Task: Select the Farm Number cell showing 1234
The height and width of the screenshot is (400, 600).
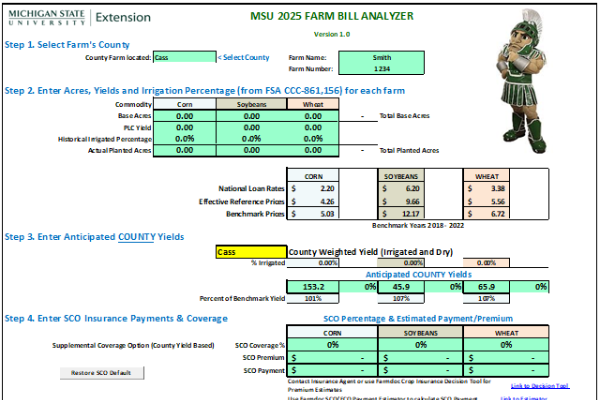Action: [x=382, y=69]
